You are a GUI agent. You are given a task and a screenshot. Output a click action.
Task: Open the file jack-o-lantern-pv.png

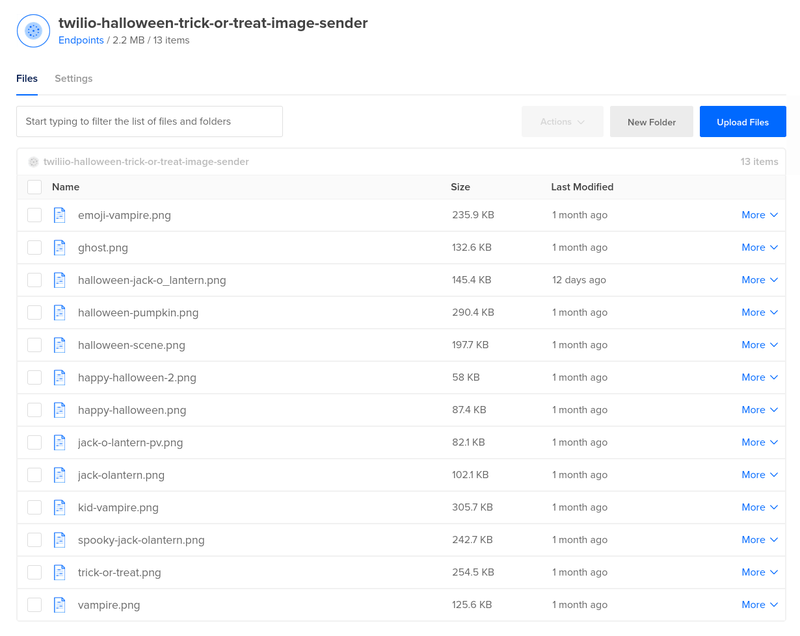click(130, 443)
